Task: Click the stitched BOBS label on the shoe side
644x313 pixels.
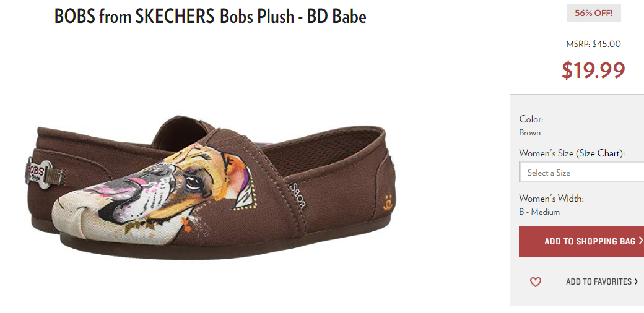Action: [x=297, y=195]
